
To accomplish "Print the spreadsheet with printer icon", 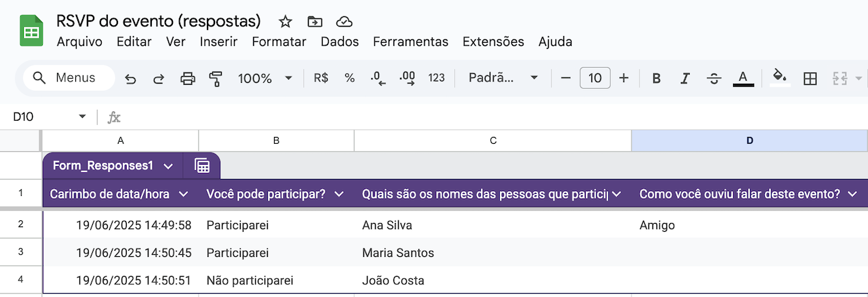I will pyautogui.click(x=188, y=79).
